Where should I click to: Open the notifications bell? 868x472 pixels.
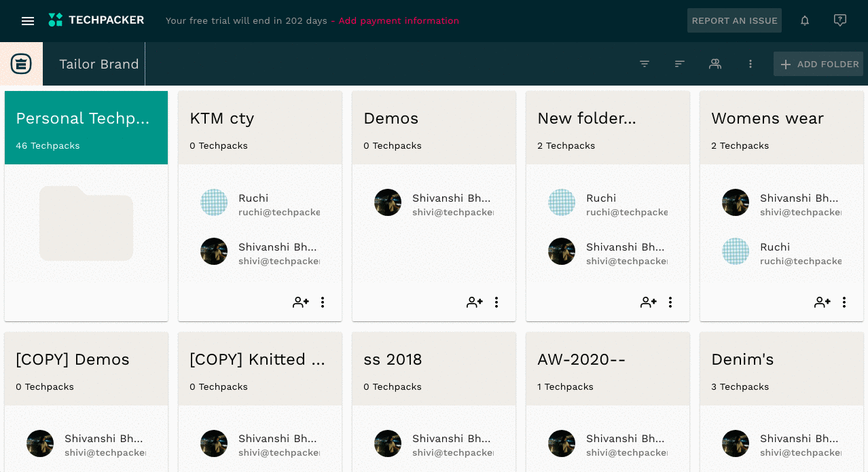(805, 20)
